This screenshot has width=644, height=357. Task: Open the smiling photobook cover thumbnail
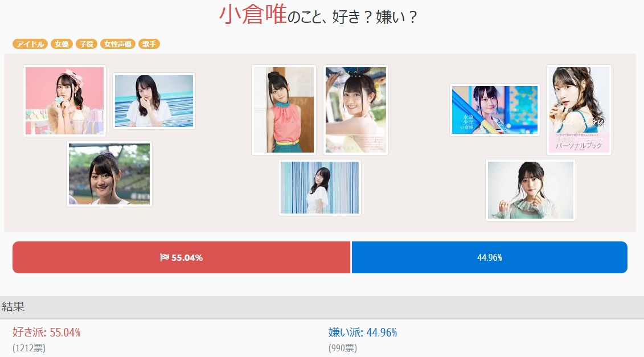[x=356, y=110]
